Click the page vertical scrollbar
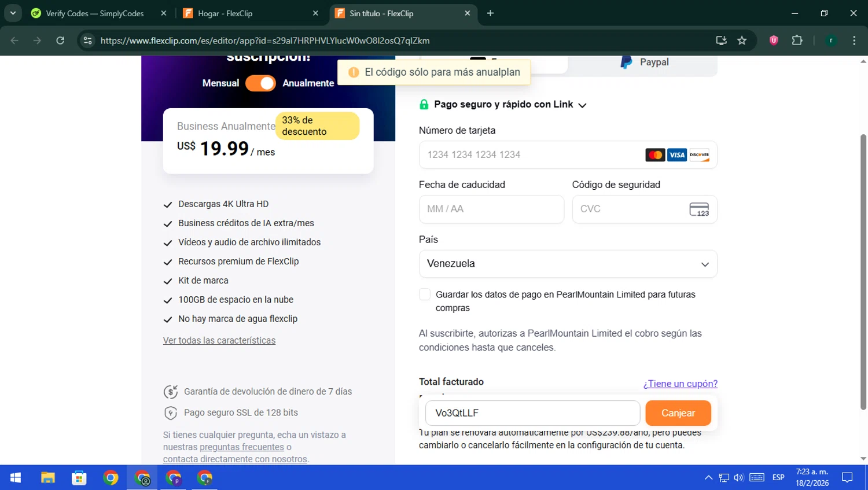This screenshot has width=868, height=490. [x=863, y=272]
